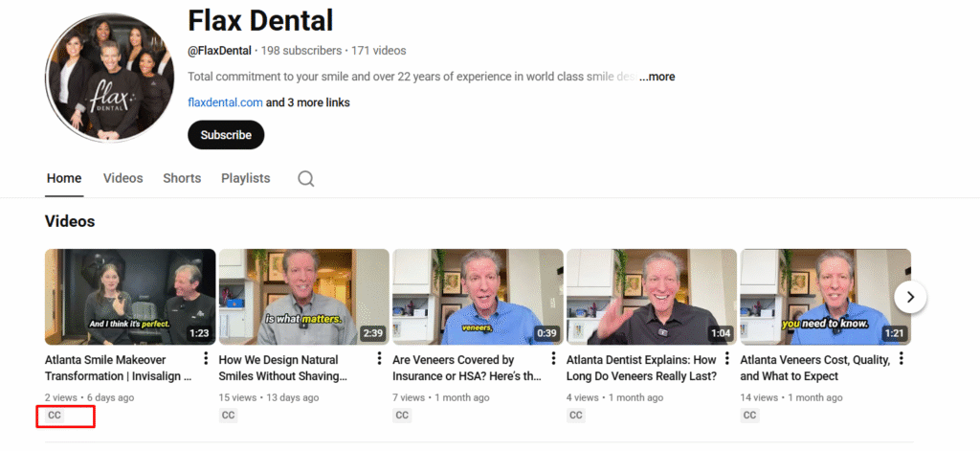Switch to the Videos tab
980x451 pixels.
pos(122,178)
